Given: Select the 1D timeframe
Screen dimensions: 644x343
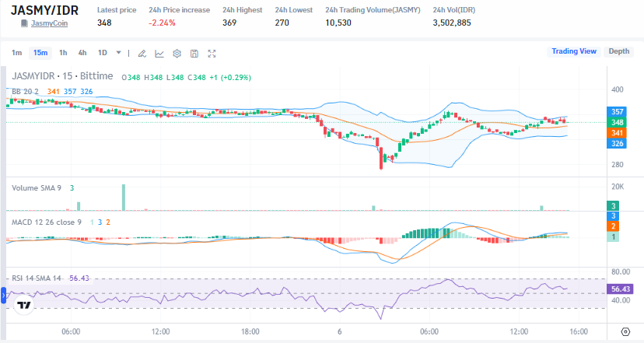Looking at the screenshot, I should coord(102,53).
